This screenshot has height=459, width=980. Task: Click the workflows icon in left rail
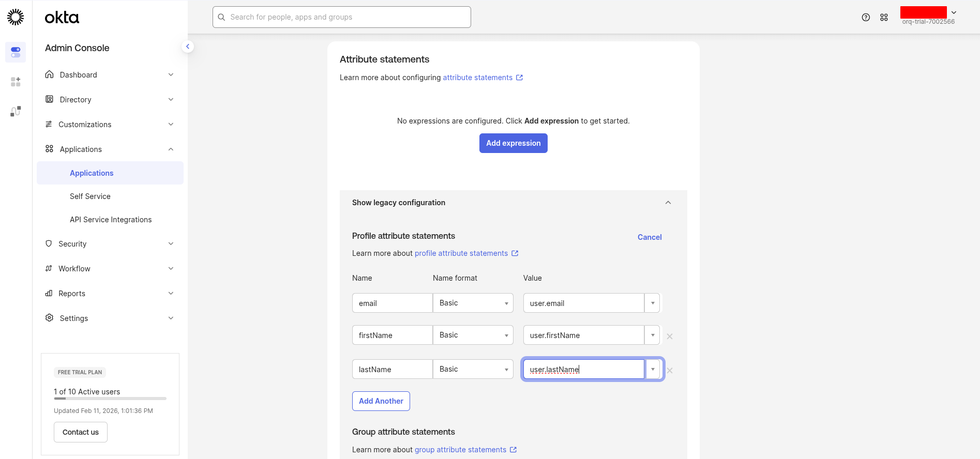click(16, 111)
